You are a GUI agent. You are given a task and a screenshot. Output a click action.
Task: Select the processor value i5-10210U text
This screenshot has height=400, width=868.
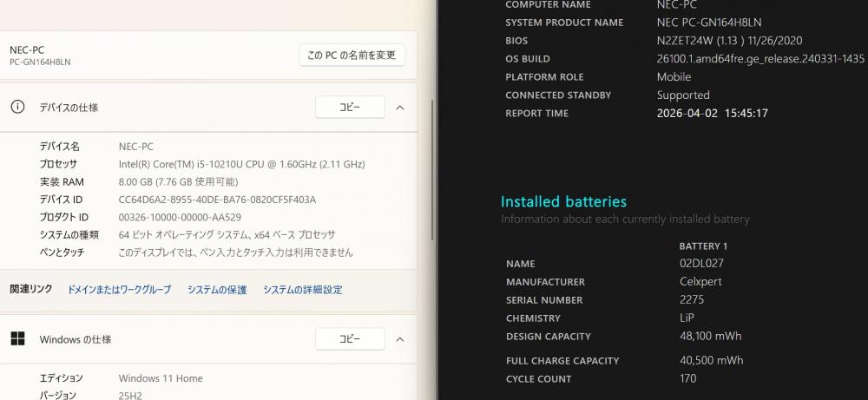[x=242, y=164]
